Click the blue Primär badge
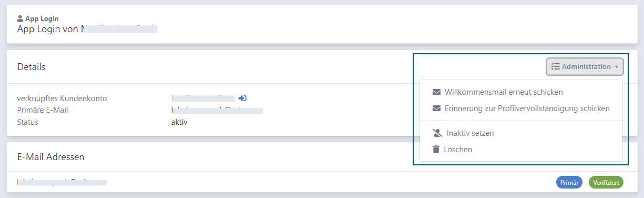The width and height of the screenshot is (644, 198). (569, 183)
